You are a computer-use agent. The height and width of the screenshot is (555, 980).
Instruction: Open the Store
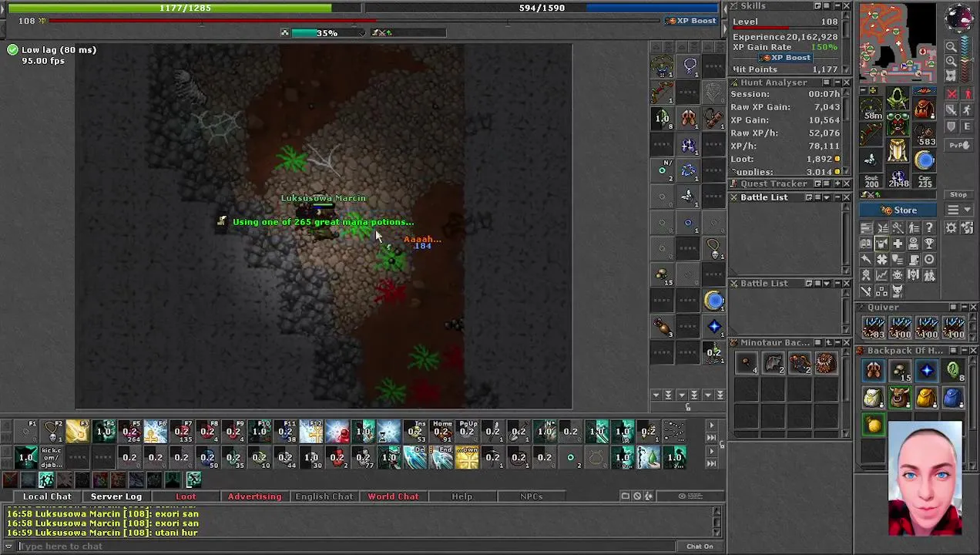pos(899,210)
